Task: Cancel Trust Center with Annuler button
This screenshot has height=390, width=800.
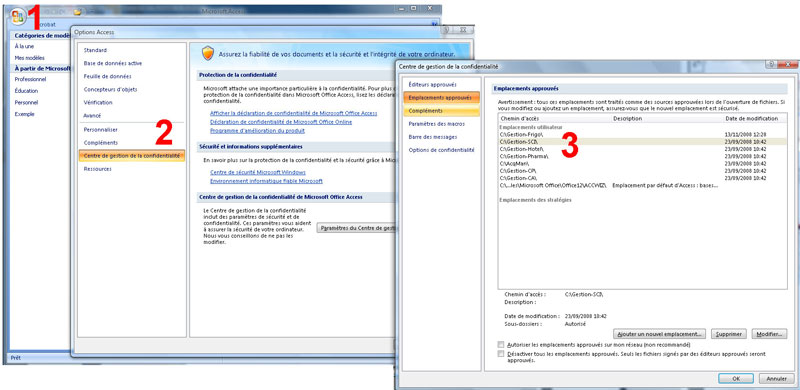Action: point(777,379)
